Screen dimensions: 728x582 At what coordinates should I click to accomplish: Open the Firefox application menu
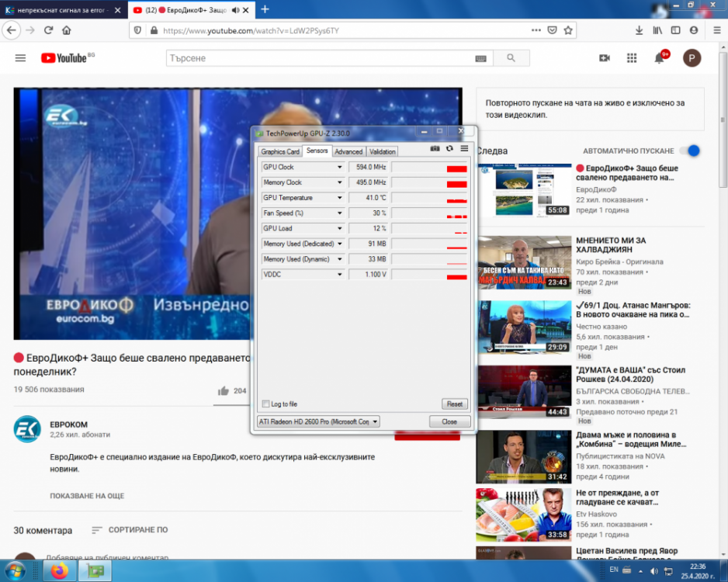(x=716, y=30)
